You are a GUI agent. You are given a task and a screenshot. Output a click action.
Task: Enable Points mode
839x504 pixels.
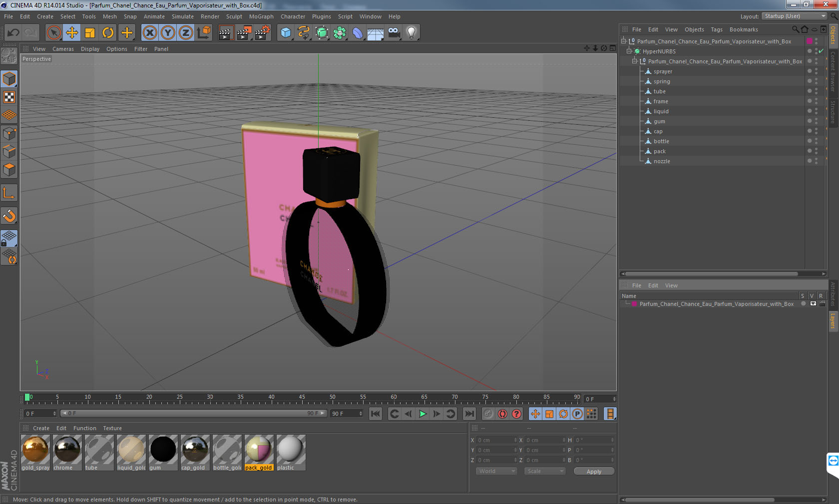point(9,133)
